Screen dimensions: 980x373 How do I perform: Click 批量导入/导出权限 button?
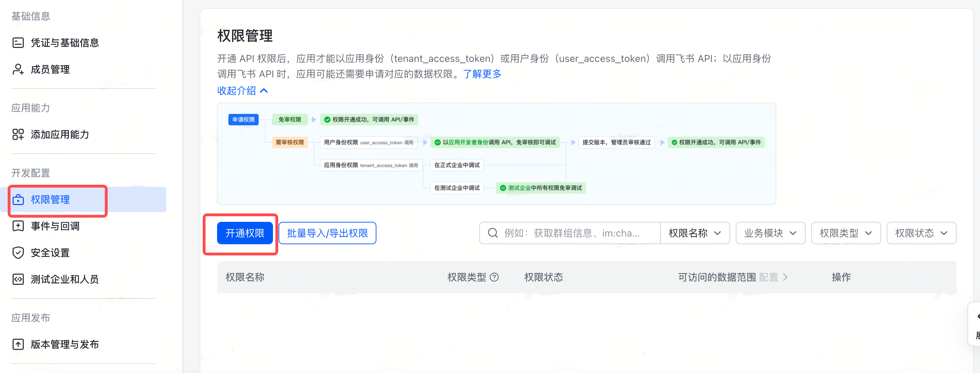[x=327, y=233]
